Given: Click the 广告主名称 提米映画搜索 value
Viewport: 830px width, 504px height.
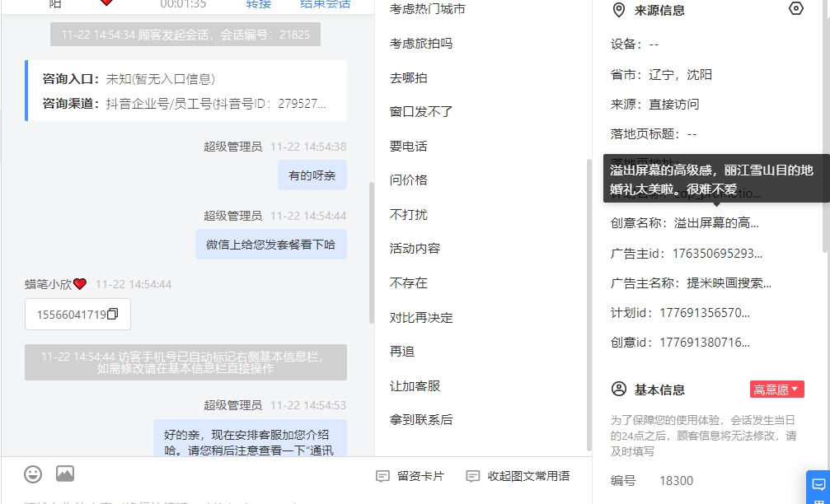Looking at the screenshot, I should tap(729, 283).
